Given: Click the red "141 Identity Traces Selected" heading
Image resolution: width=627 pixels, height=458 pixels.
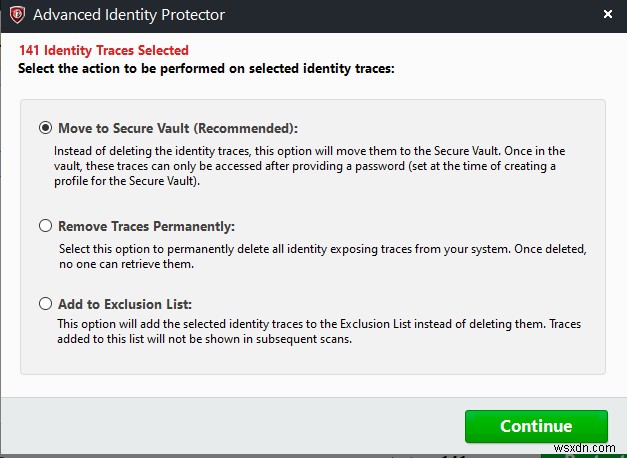Looking at the screenshot, I should pyautogui.click(x=103, y=50).
